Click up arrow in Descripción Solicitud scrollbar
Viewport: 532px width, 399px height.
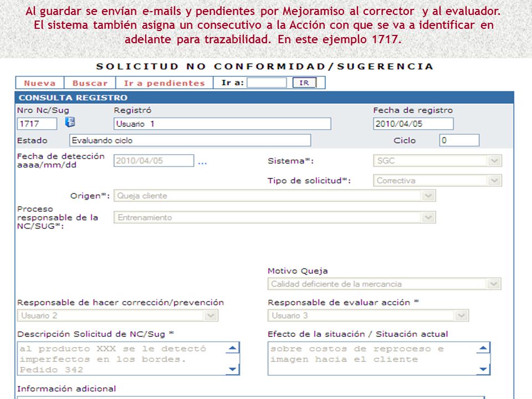[x=233, y=348]
